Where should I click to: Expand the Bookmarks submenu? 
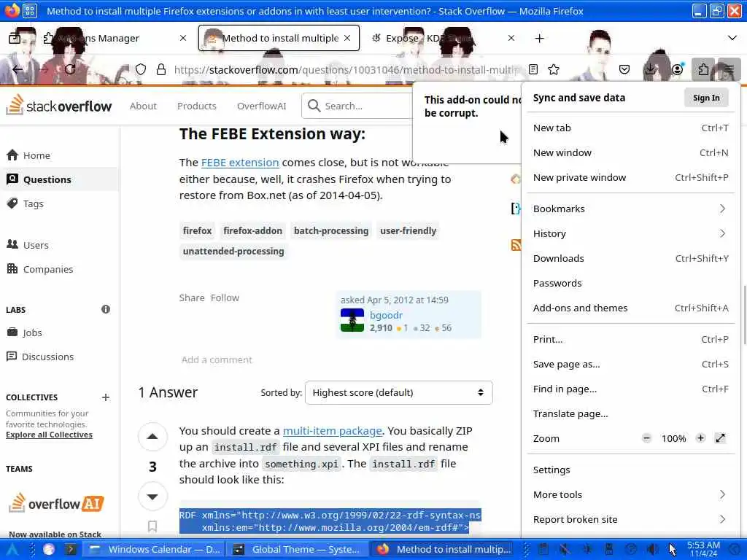point(630,209)
